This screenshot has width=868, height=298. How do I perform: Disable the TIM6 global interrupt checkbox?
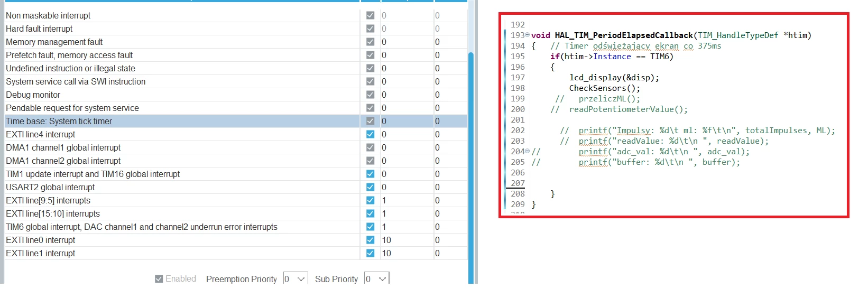pyautogui.click(x=370, y=227)
